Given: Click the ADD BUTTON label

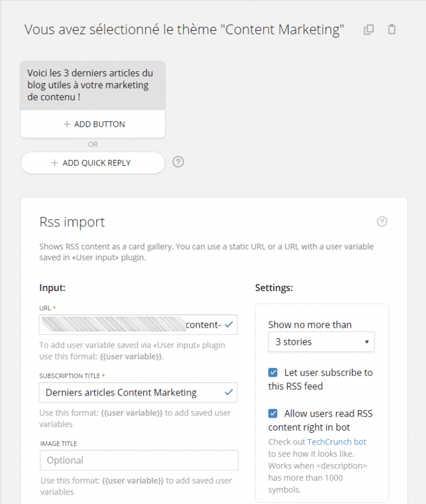Looking at the screenshot, I should 99,124.
